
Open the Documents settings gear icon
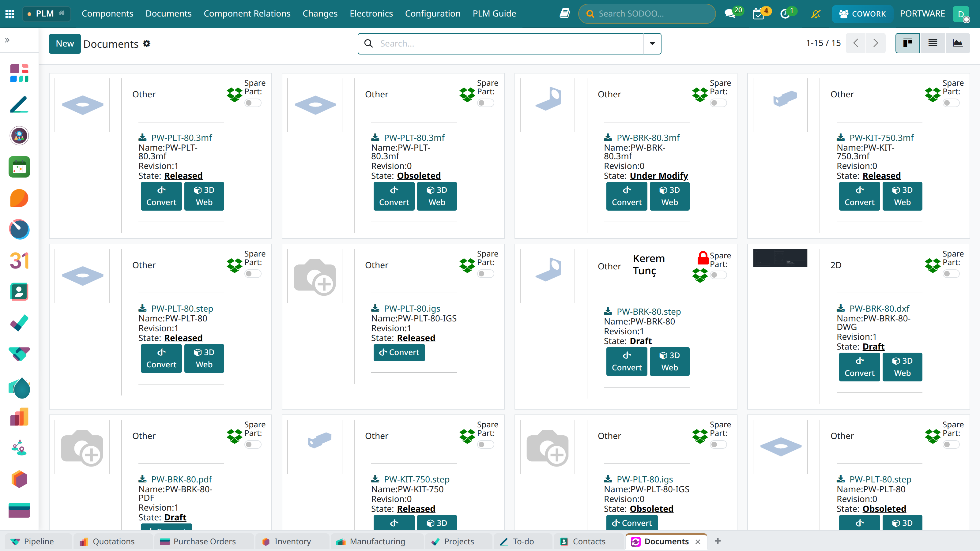pyautogui.click(x=146, y=44)
